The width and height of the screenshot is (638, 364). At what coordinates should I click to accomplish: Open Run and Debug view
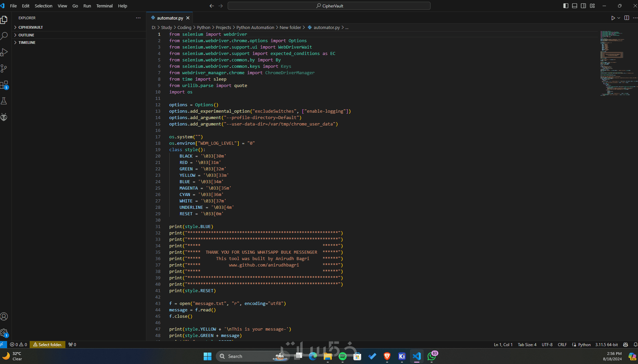coord(4,52)
